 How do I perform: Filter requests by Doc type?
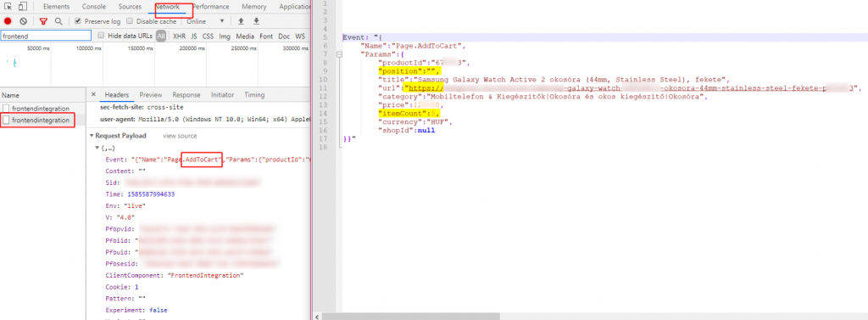pos(284,36)
